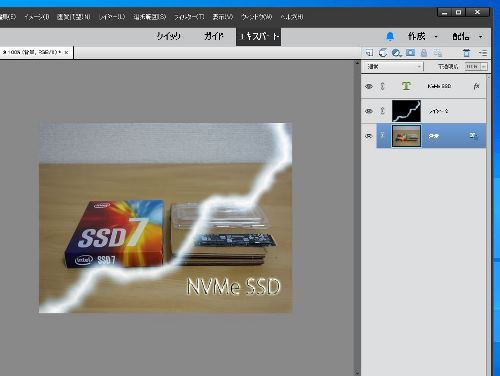
Task: Click the lock all pixels icon
Action: tap(424, 53)
